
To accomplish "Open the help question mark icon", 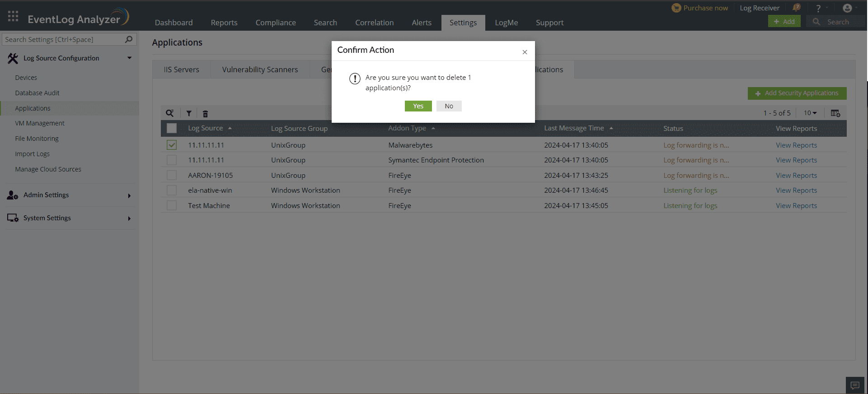I will tap(818, 8).
